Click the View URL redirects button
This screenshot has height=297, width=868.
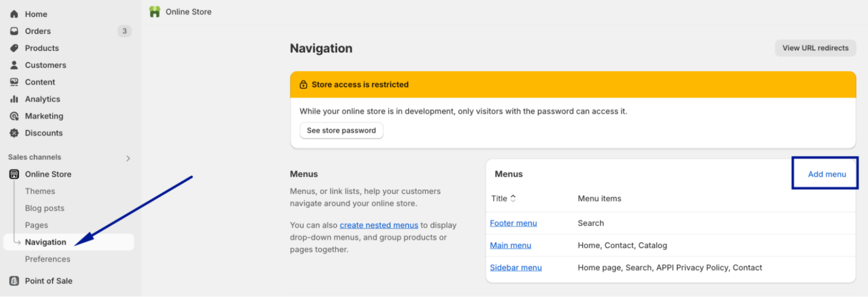pyautogui.click(x=815, y=48)
